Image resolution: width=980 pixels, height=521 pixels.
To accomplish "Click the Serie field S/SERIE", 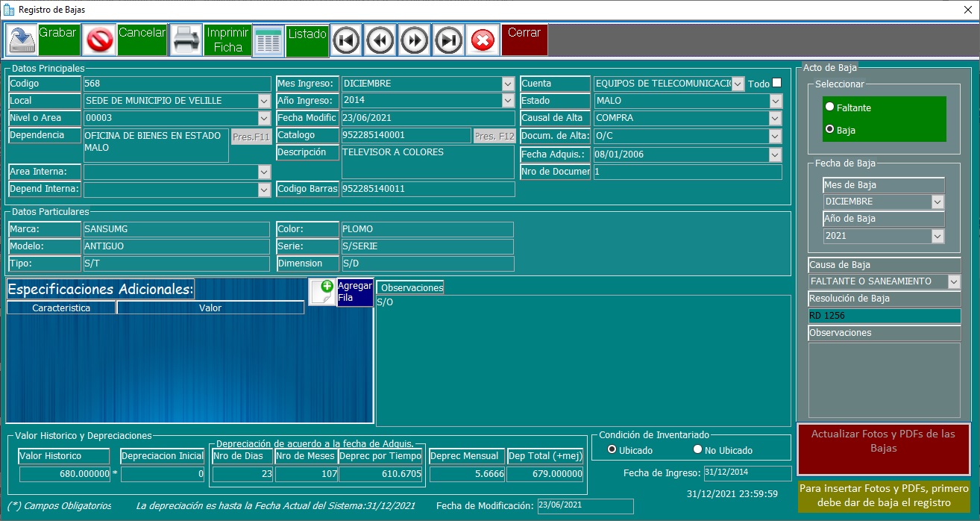I will [427, 246].
